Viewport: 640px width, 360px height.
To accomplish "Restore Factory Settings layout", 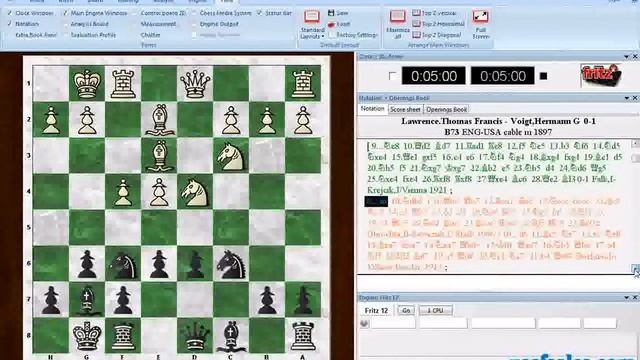I will tap(353, 35).
